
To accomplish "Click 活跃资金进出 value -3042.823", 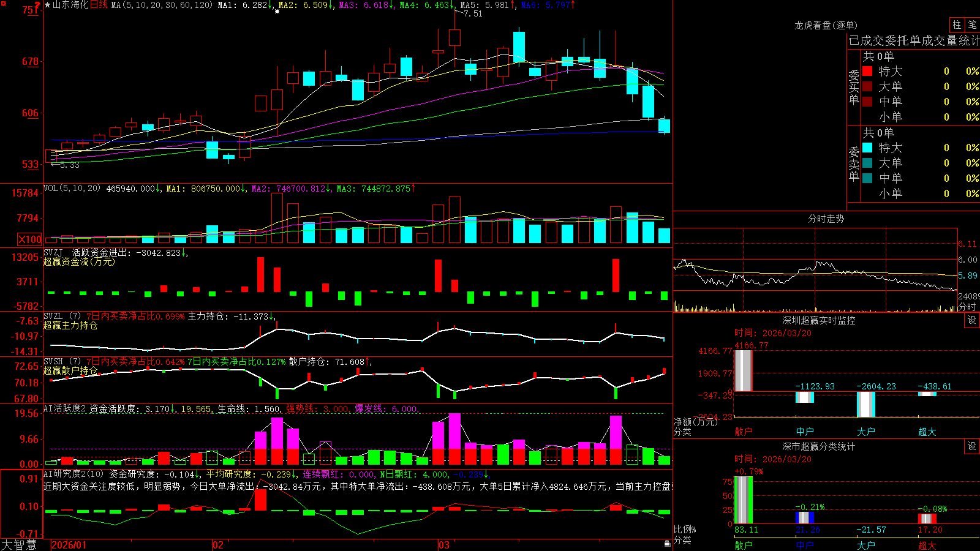I will click(130, 252).
